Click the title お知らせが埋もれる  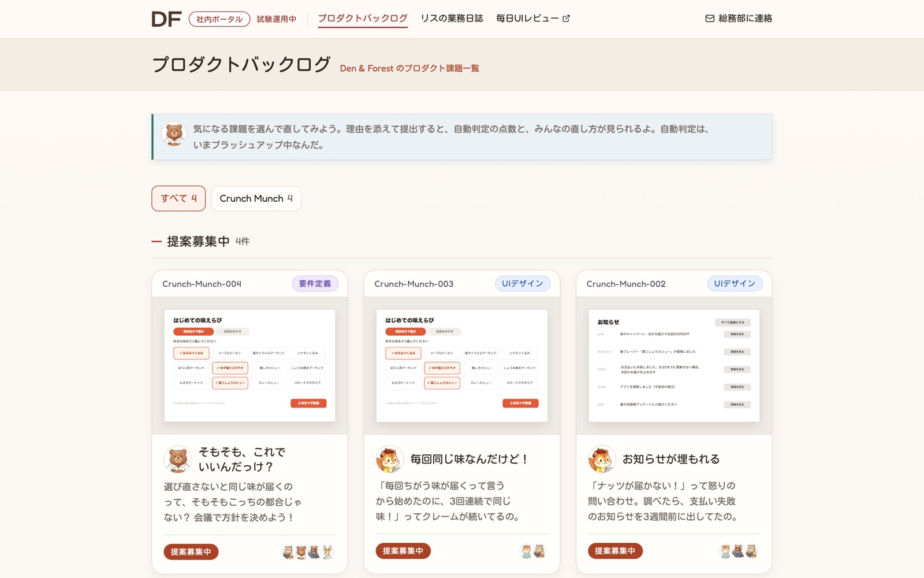[671, 459]
